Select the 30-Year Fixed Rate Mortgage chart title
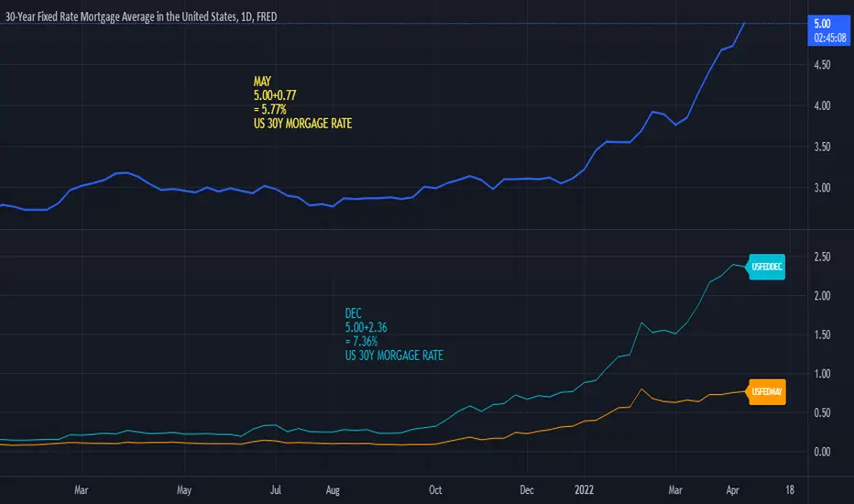Viewport: 854px width, 504px height. (x=141, y=16)
